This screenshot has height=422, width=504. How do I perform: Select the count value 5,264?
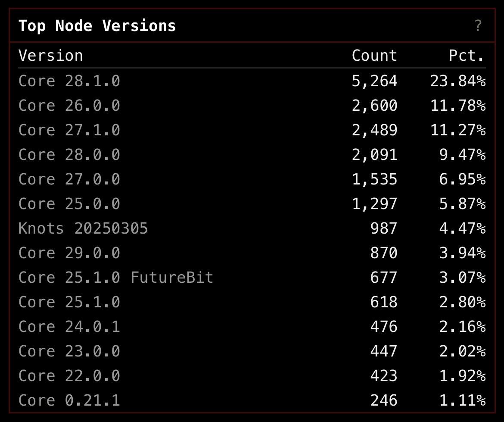point(374,81)
